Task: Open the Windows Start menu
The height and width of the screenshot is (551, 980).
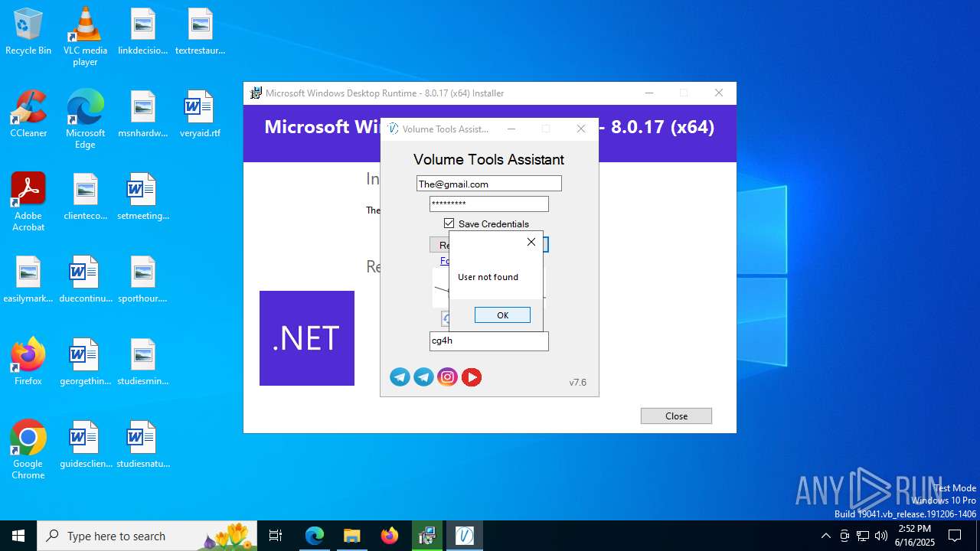Action: (x=18, y=536)
